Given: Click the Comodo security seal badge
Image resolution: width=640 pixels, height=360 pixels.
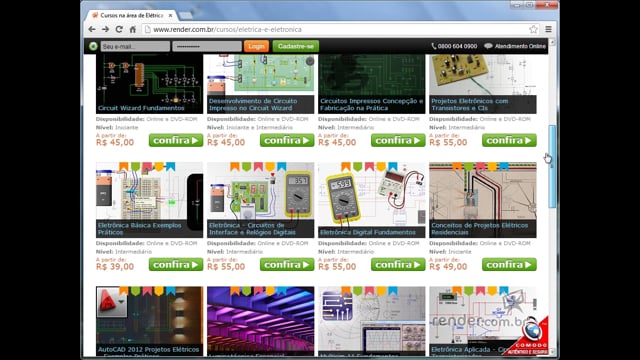Looking at the screenshot, I should coord(531,336).
